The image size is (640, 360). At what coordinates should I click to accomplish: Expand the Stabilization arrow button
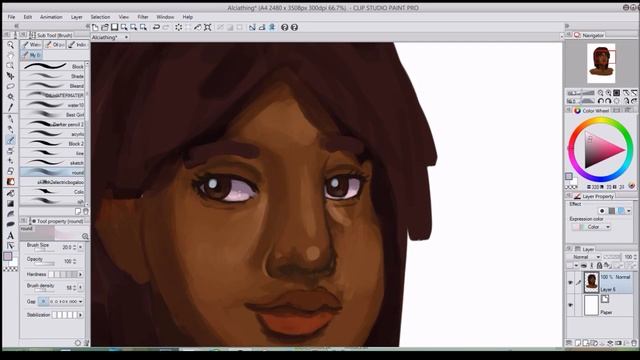coord(80,315)
